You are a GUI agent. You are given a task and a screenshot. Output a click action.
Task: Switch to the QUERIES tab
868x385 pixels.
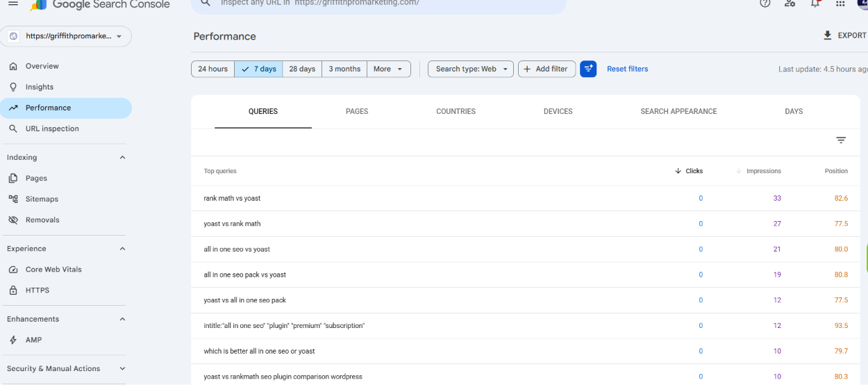263,111
